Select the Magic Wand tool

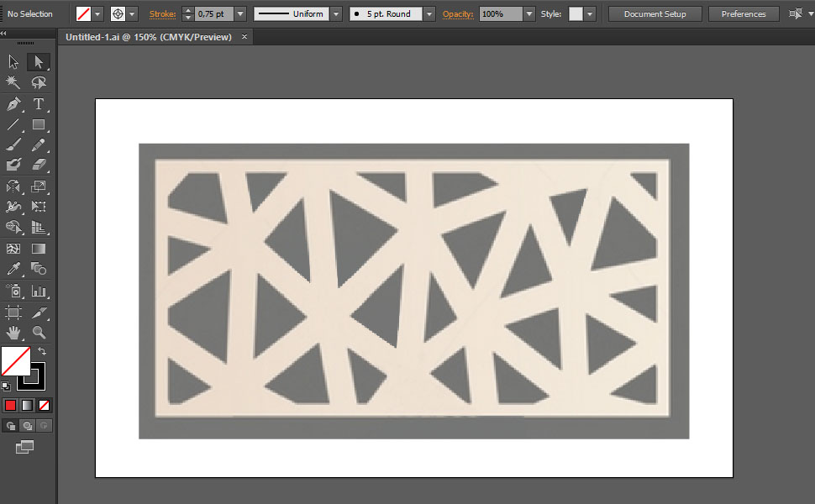tap(13, 82)
